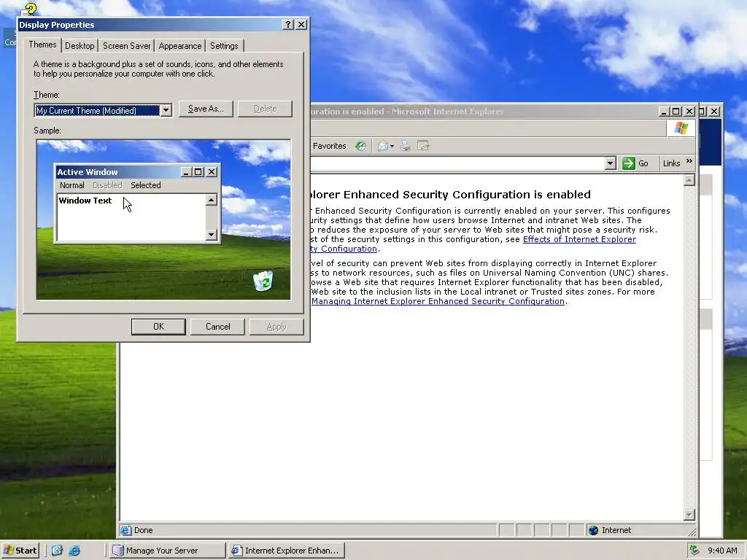This screenshot has width=747, height=560.
Task: Switch to Internet Explorer Enhanced taskbar button
Action: pyautogui.click(x=286, y=551)
